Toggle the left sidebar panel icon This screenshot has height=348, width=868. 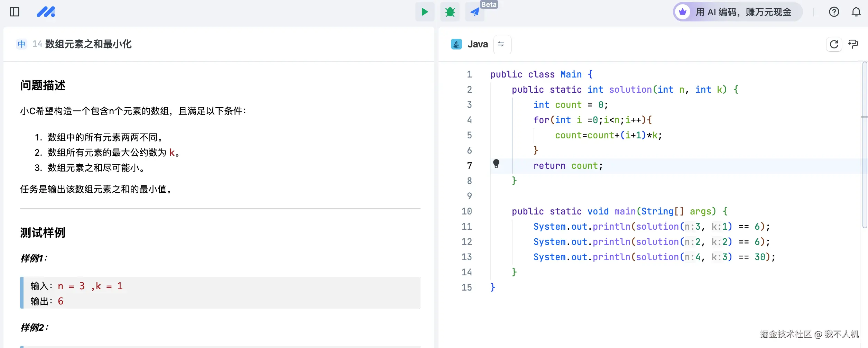[15, 12]
